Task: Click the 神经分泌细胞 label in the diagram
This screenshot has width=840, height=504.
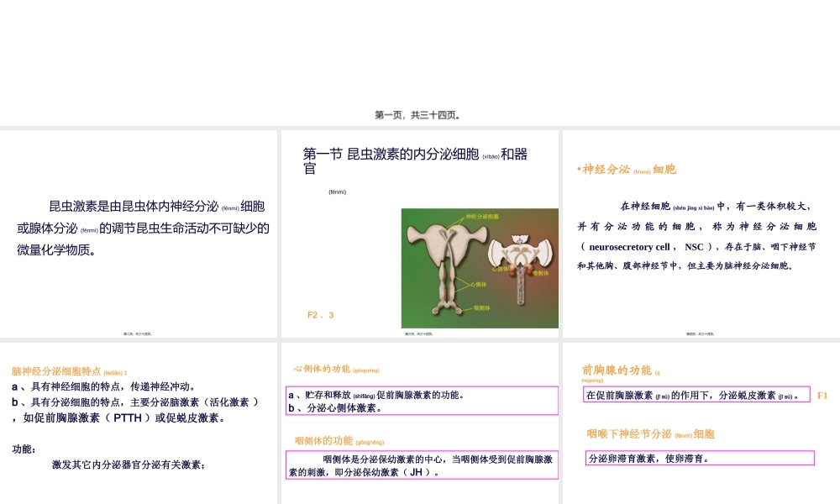Action: pyautogui.click(x=483, y=216)
